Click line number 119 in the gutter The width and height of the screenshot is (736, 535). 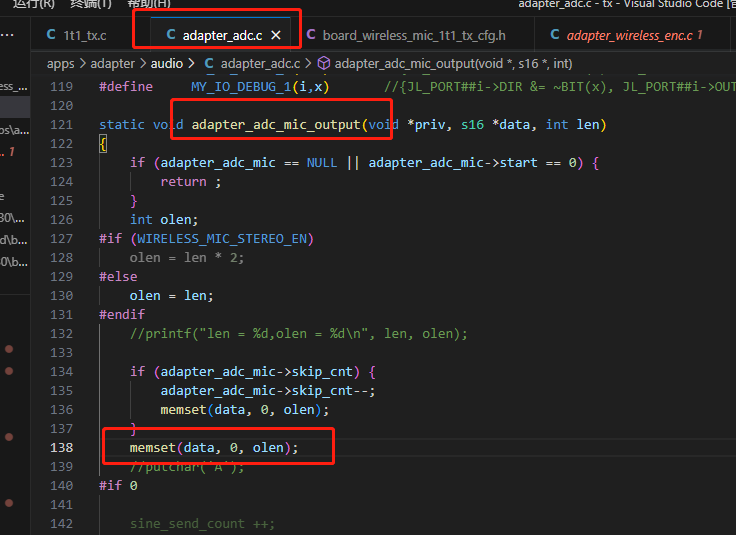[x=61, y=87]
